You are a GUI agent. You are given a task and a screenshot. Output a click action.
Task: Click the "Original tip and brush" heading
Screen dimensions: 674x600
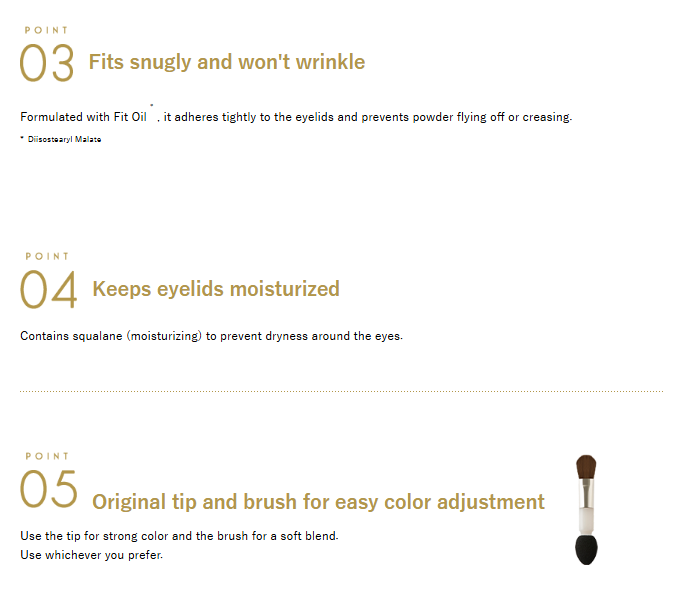[x=318, y=502]
